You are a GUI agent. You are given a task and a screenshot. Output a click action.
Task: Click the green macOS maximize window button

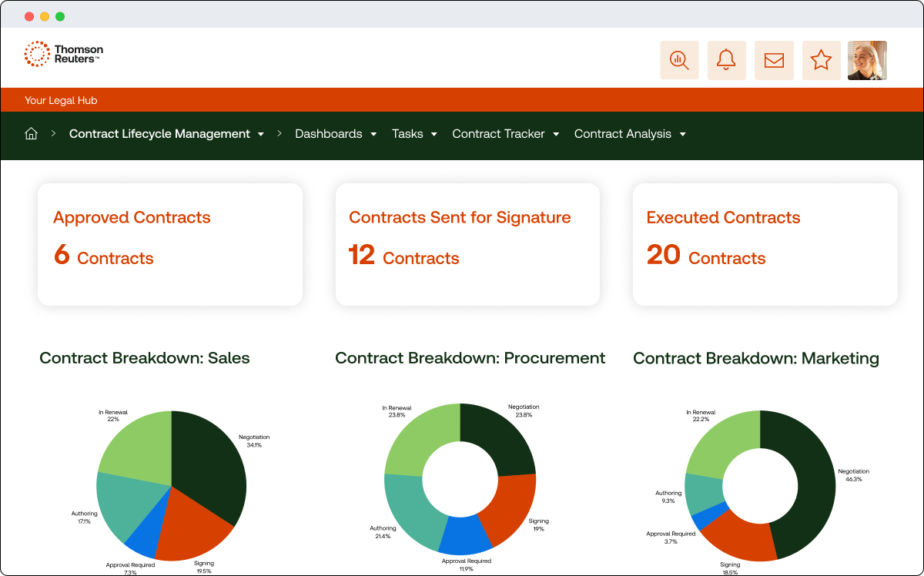60,16
